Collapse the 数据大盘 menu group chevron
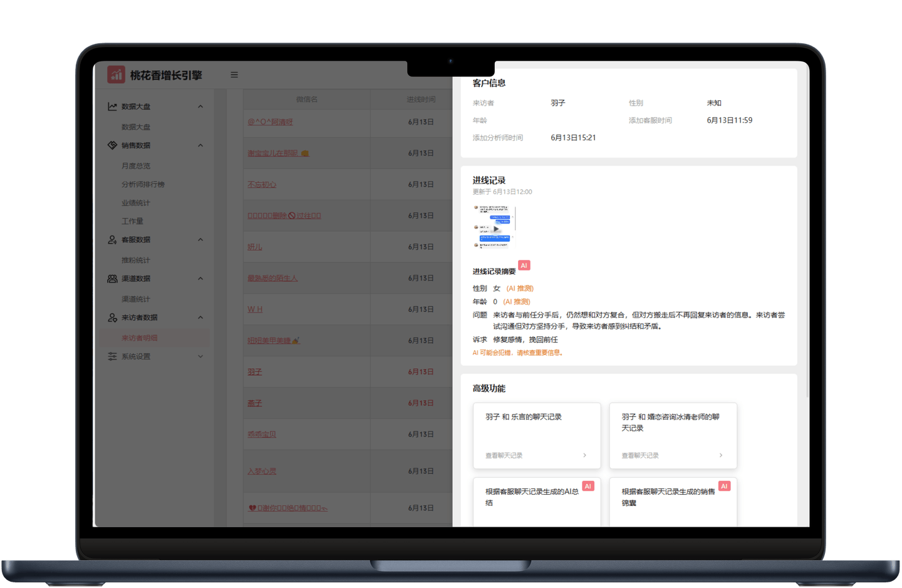This screenshot has width=902, height=588. [x=200, y=106]
